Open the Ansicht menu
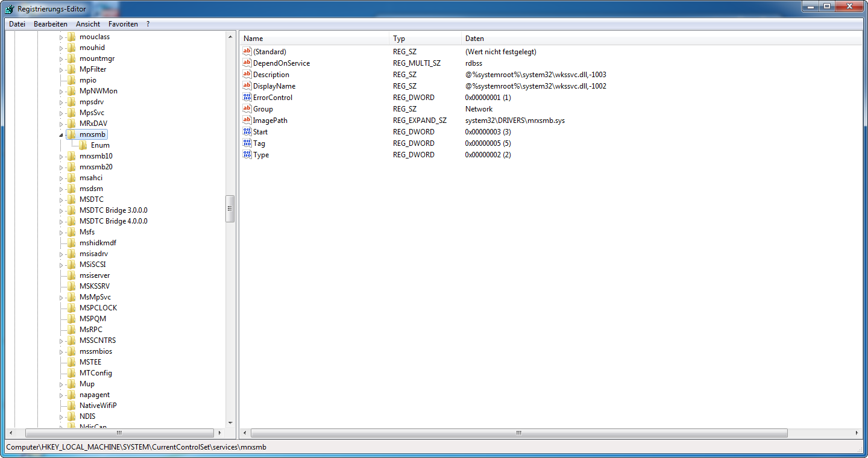Viewport: 868px width, 458px height. (x=88, y=24)
